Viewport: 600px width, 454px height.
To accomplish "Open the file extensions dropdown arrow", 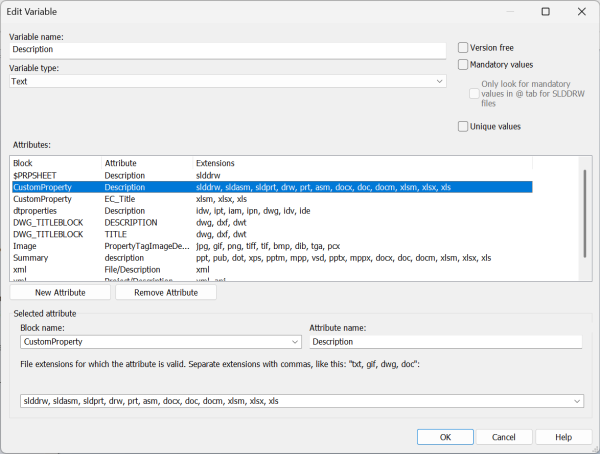I will tap(577, 401).
